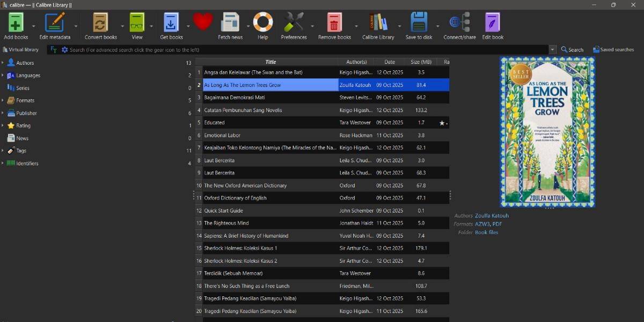The height and width of the screenshot is (322, 644).
Task: Open the Fetch news tool
Action: click(230, 23)
